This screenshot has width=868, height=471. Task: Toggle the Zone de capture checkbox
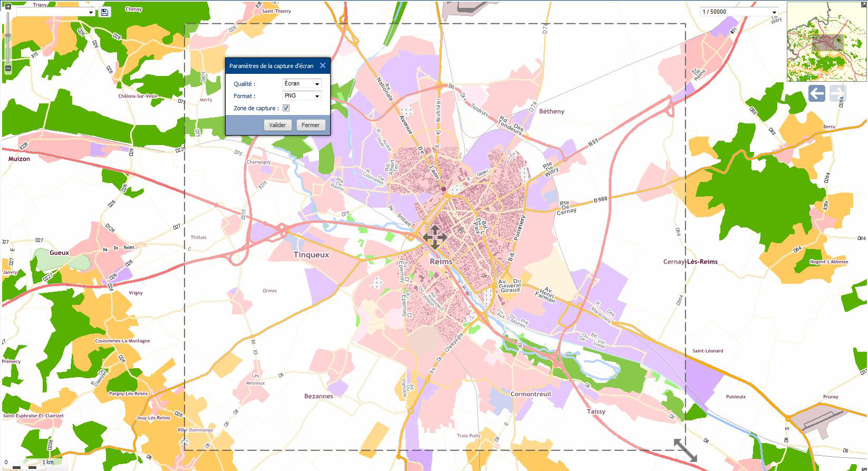click(x=286, y=108)
